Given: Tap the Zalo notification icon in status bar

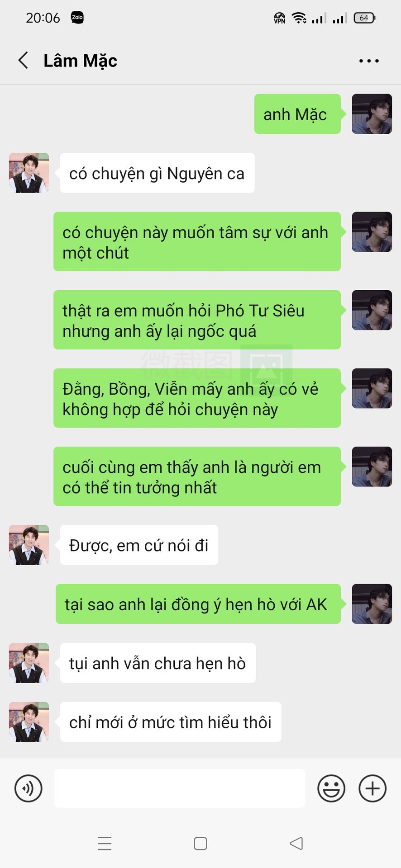Looking at the screenshot, I should [x=77, y=18].
